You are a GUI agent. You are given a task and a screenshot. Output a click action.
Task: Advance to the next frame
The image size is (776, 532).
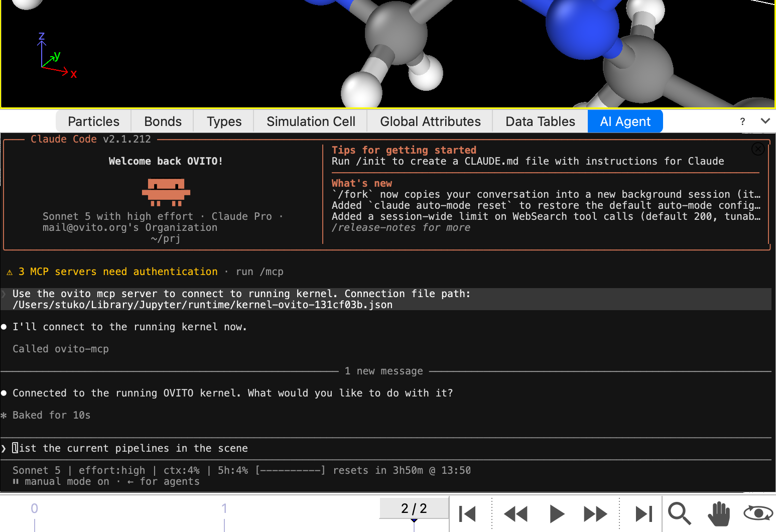click(x=595, y=514)
